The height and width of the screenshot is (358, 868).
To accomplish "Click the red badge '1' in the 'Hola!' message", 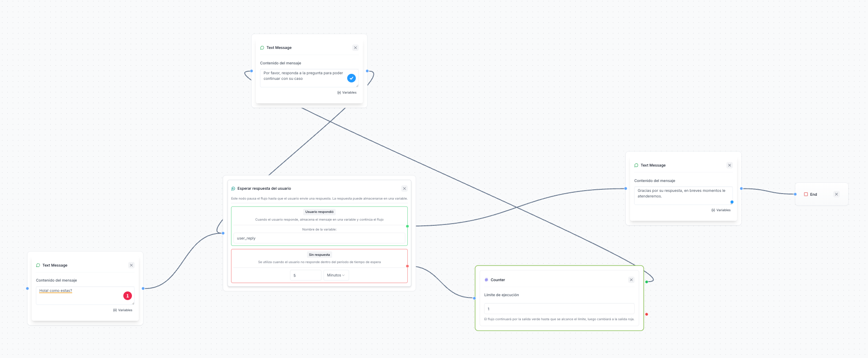I will click(x=128, y=296).
